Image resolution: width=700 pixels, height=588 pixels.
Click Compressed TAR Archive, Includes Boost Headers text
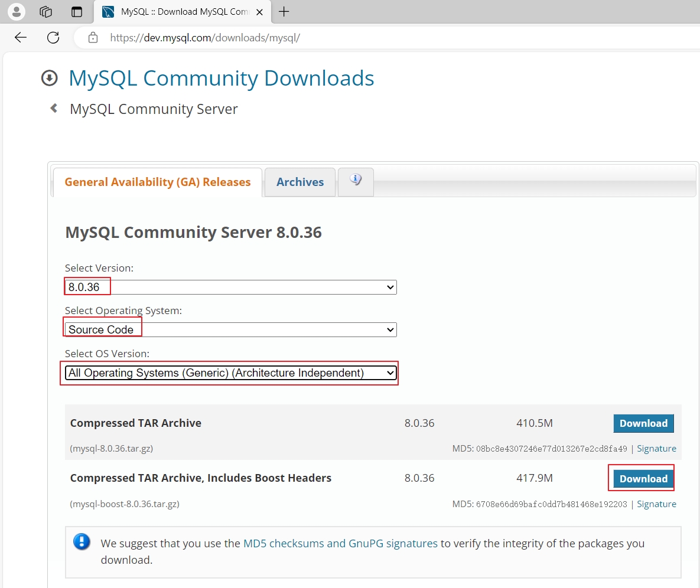[x=200, y=478]
